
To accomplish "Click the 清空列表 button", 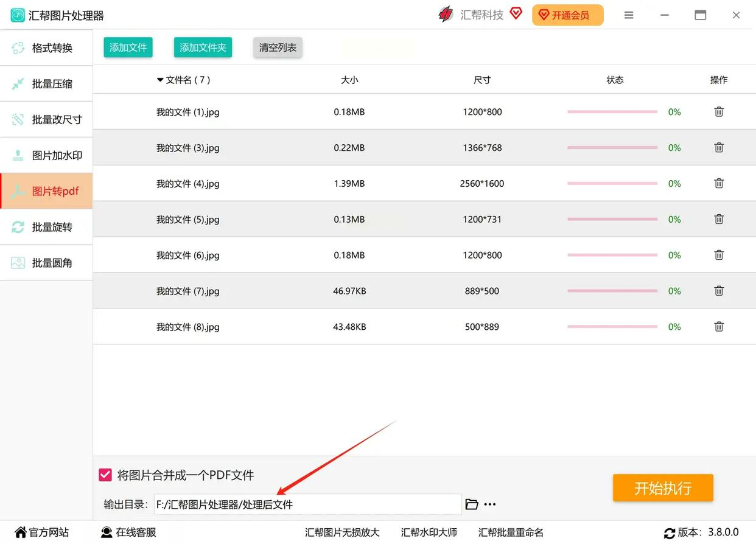I will coord(278,47).
